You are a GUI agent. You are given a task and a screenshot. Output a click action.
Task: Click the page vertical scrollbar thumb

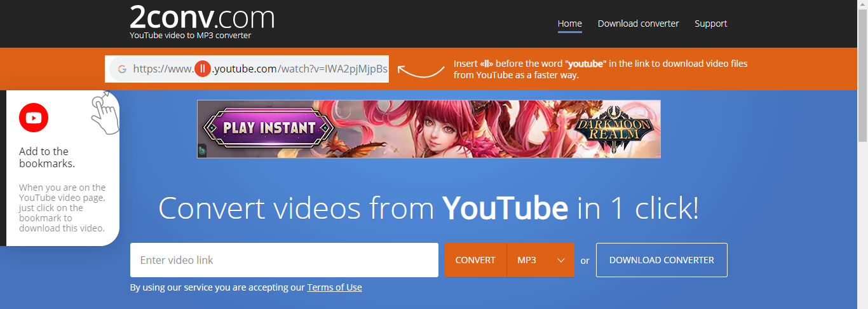862,76
